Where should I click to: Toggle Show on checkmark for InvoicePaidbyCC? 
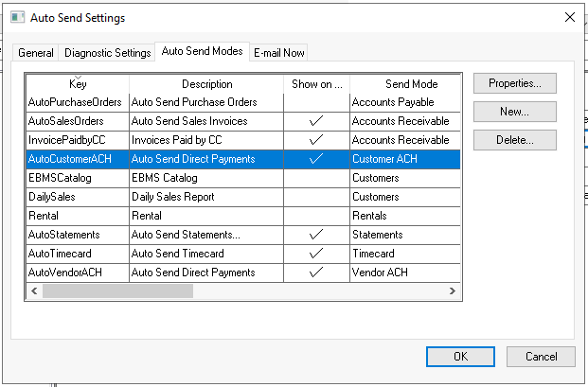pos(316,140)
